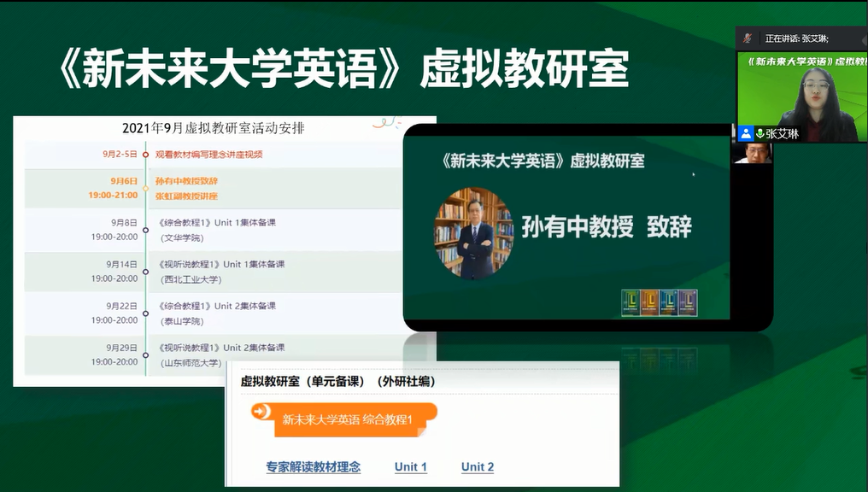Open the 专家解读教材理念 link
This screenshot has height=492, width=868.
313,466
